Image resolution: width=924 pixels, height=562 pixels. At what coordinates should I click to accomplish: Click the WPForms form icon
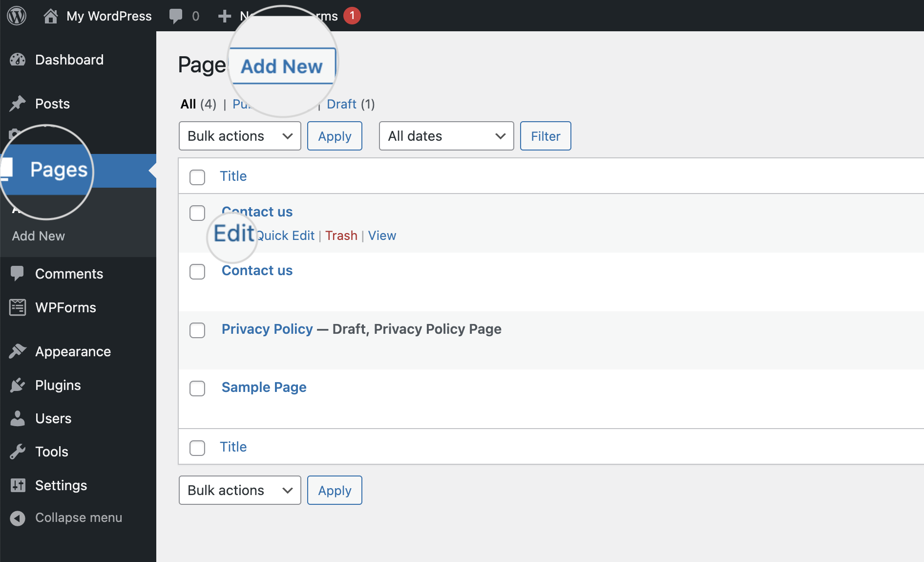[18, 307]
